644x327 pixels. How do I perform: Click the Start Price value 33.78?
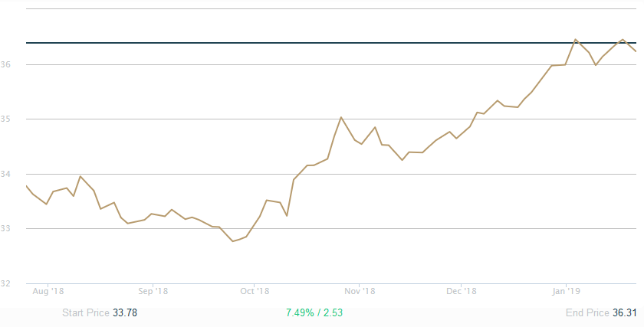(124, 313)
